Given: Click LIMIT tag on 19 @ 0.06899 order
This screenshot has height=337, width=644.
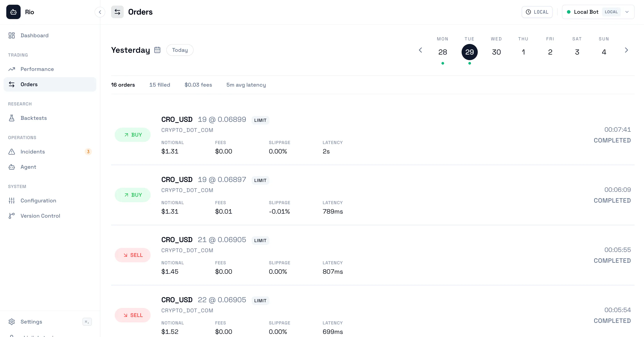Looking at the screenshot, I should pos(260,120).
